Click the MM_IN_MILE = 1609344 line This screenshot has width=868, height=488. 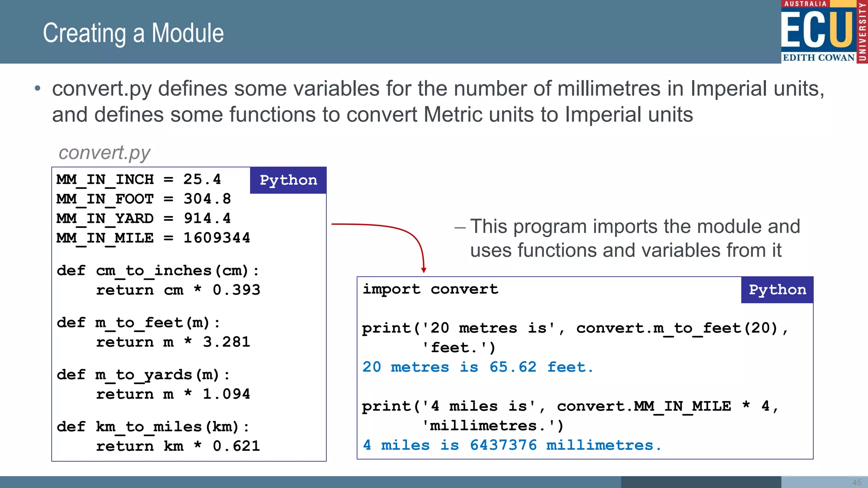pos(153,238)
